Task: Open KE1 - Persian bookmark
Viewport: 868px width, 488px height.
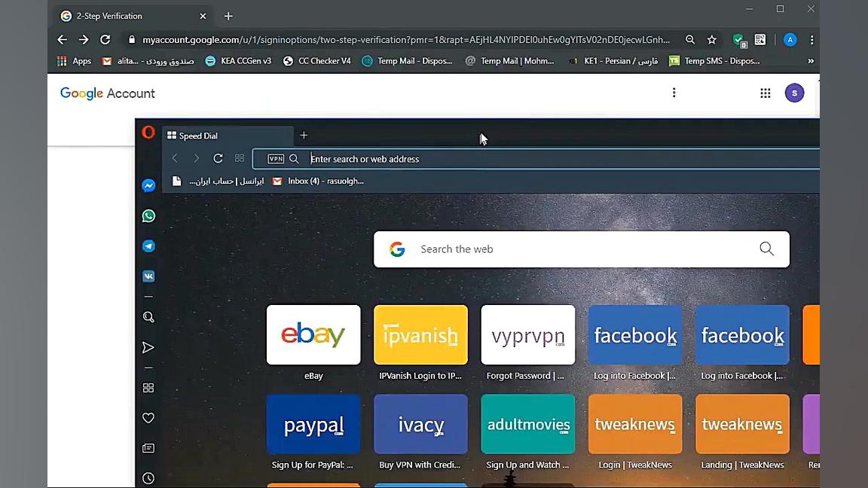Action: tap(613, 61)
